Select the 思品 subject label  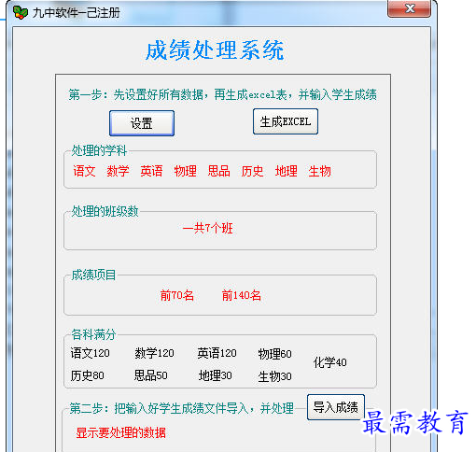[218, 171]
